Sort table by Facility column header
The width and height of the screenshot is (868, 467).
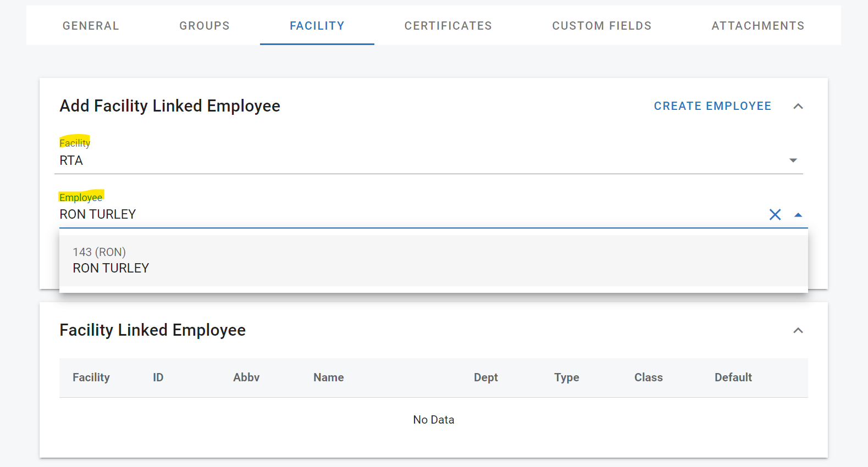91,377
